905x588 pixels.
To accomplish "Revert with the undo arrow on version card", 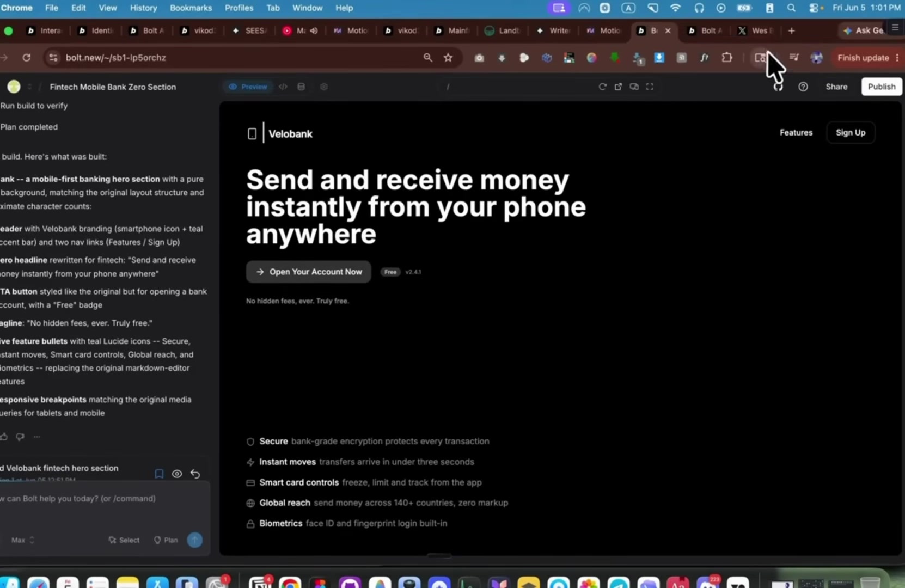I will [195, 474].
